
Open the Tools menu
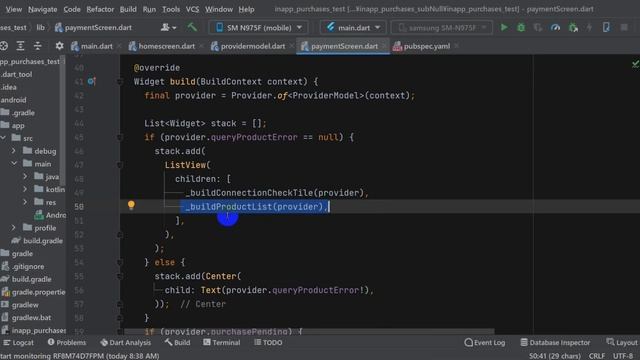click(x=171, y=9)
